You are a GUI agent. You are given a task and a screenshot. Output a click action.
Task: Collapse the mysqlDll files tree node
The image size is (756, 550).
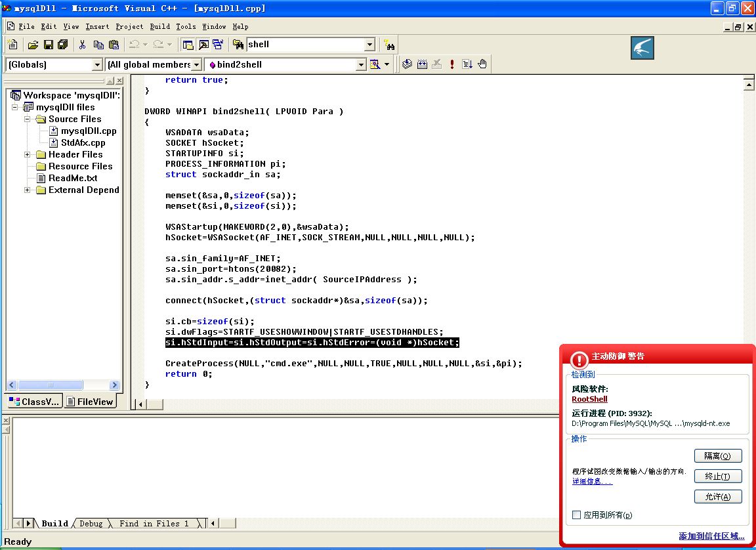coord(15,107)
